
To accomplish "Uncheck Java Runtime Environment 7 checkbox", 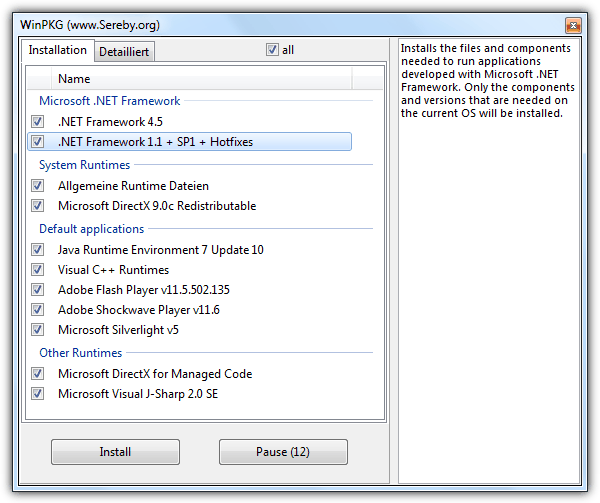I will 38,250.
